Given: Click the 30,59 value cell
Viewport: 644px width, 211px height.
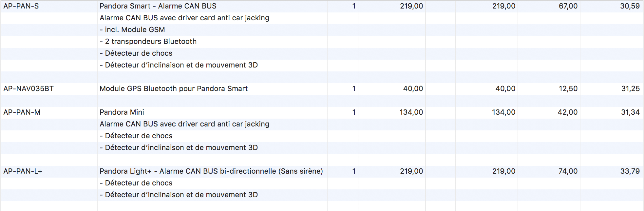Looking at the screenshot, I should 630,6.
